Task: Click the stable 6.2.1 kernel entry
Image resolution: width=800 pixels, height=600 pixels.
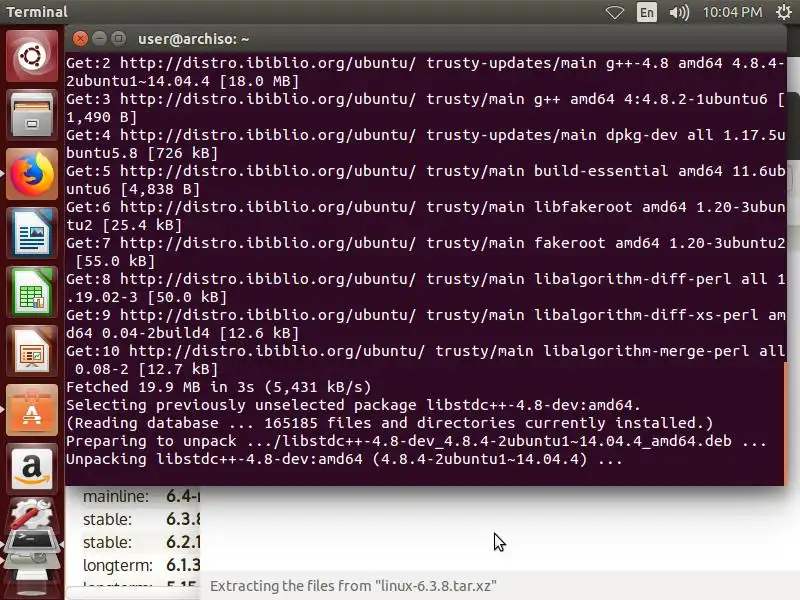Action: 141,542
